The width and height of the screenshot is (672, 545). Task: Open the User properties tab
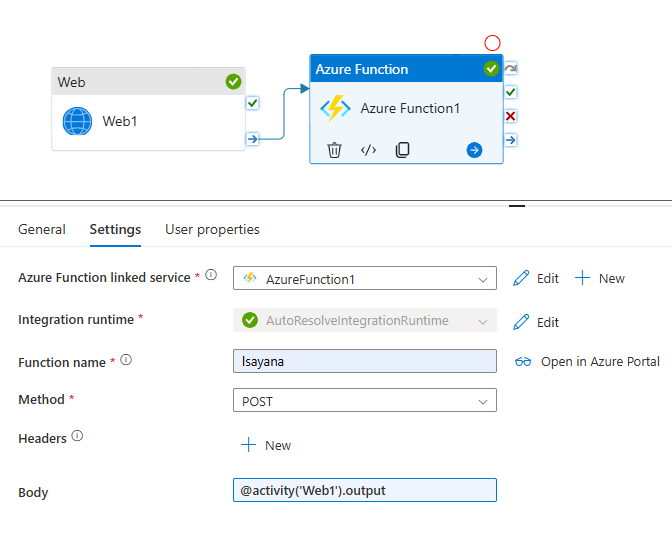tap(212, 230)
